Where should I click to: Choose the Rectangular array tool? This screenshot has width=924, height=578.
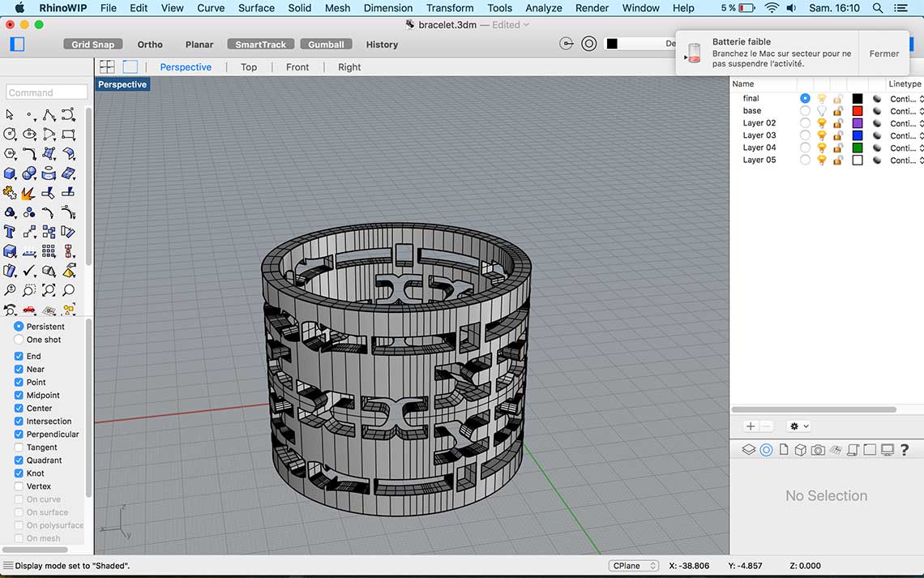point(49,251)
